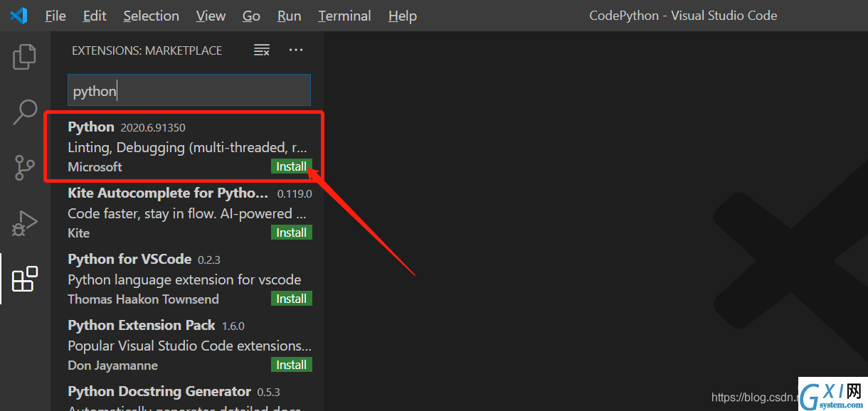Click the Don Jayamanne publisher name
Screen dimensions: 868x411
pos(112,365)
